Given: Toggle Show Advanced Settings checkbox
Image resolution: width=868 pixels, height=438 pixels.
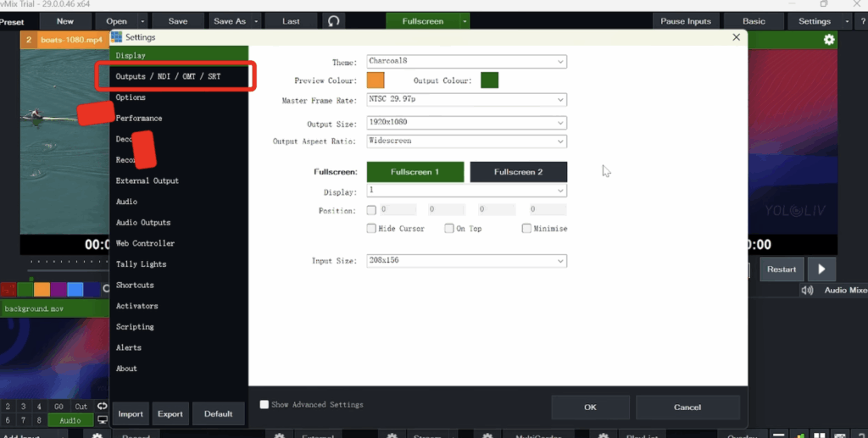Looking at the screenshot, I should pyautogui.click(x=264, y=405).
